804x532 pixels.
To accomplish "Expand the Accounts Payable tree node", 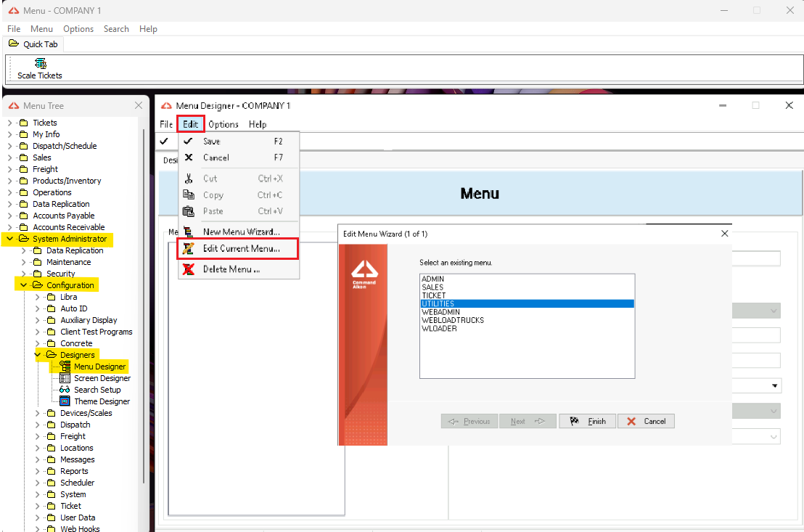I will [x=9, y=216].
